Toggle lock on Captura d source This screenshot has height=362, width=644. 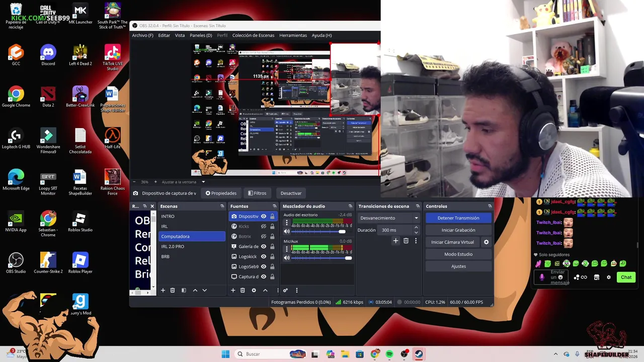[x=272, y=277]
